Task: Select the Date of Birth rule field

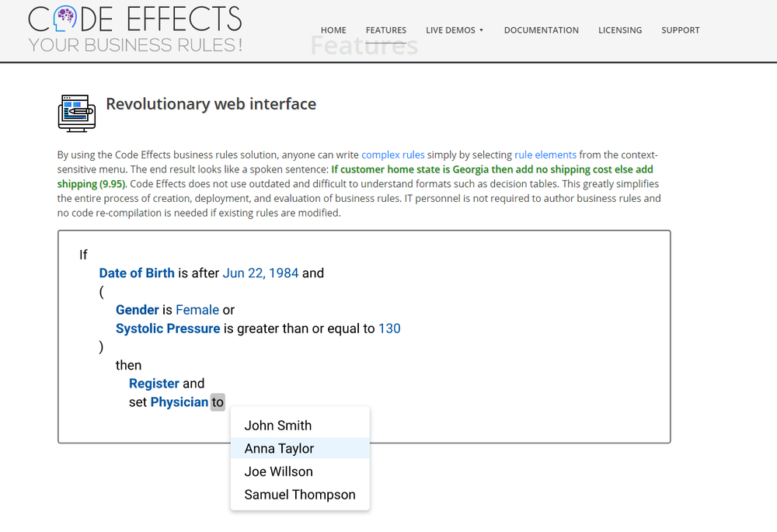Action: click(x=137, y=273)
